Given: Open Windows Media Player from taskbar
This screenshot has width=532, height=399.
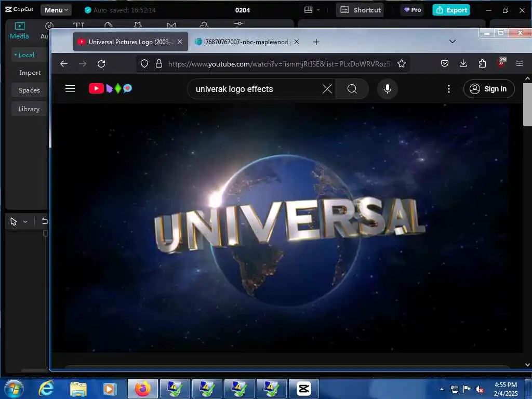Looking at the screenshot, I should click(110, 389).
